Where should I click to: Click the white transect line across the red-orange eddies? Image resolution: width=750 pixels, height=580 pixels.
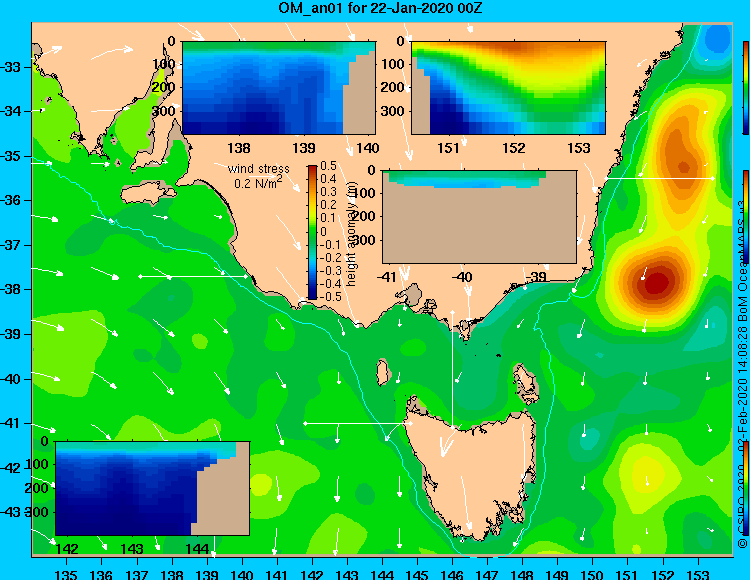[660, 178]
